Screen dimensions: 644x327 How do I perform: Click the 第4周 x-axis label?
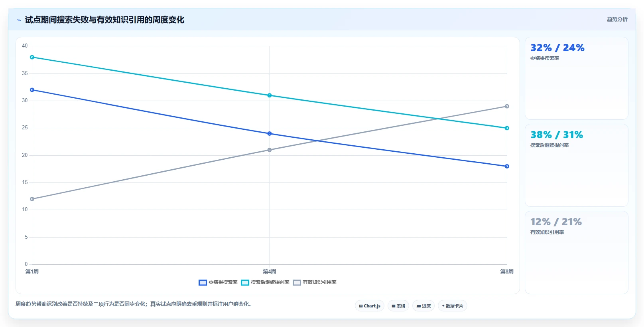point(270,272)
